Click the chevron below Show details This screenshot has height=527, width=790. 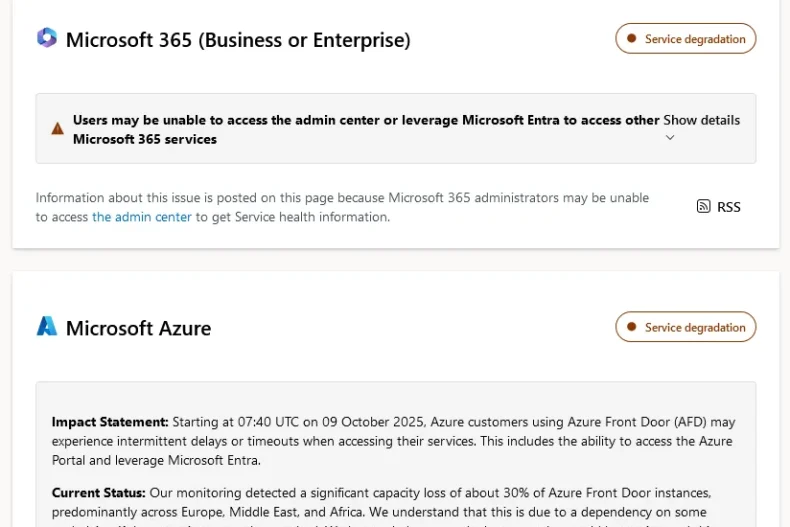tap(670, 138)
